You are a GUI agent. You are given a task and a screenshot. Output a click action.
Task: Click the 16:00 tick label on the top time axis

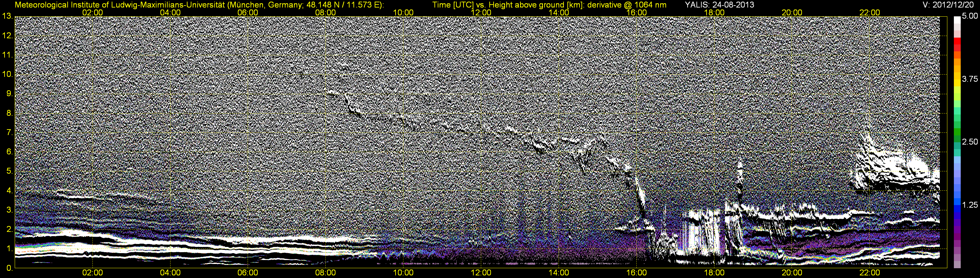point(636,12)
